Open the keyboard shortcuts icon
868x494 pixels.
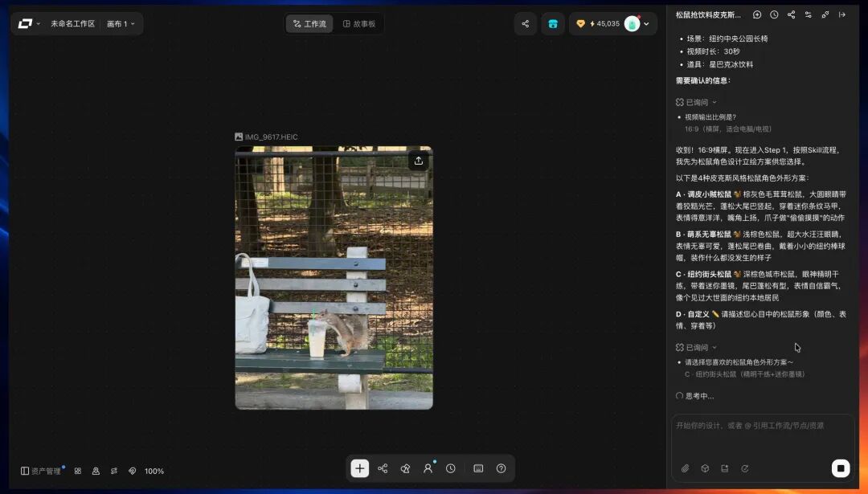[478, 468]
